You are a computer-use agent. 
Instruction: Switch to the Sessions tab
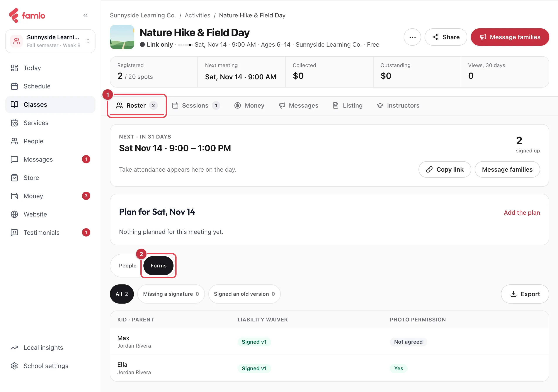coord(196,105)
